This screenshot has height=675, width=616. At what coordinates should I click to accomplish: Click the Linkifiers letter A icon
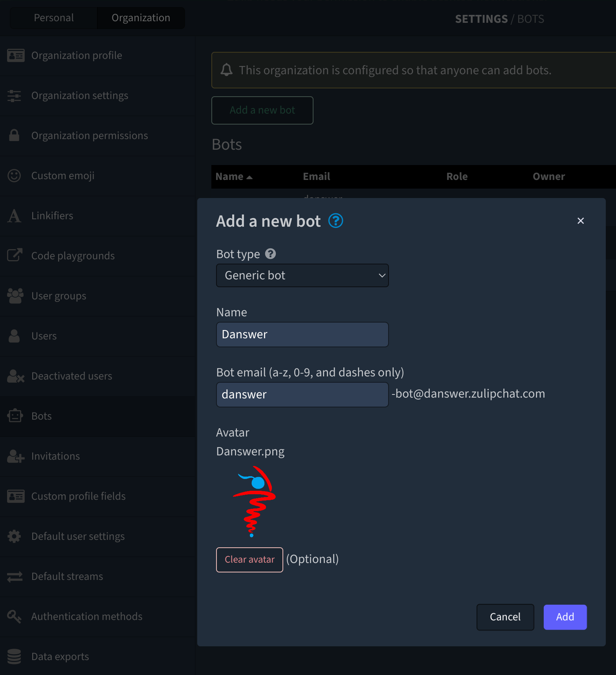click(x=14, y=216)
